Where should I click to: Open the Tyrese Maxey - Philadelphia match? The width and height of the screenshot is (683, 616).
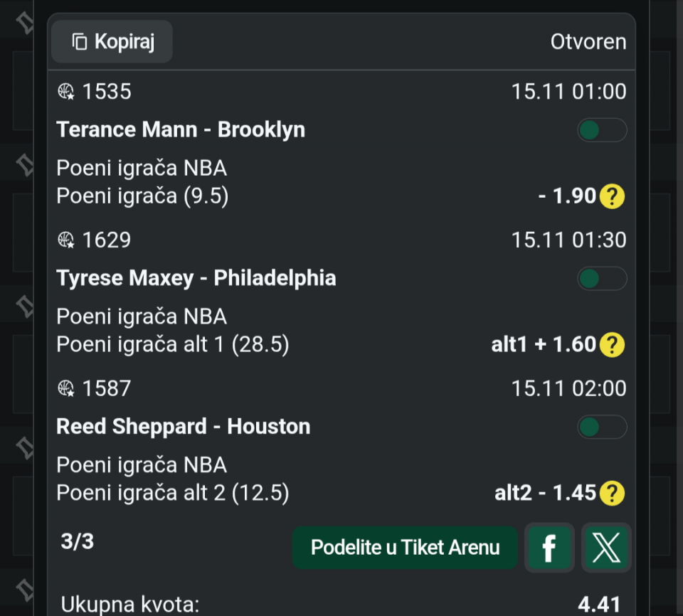tap(196, 278)
